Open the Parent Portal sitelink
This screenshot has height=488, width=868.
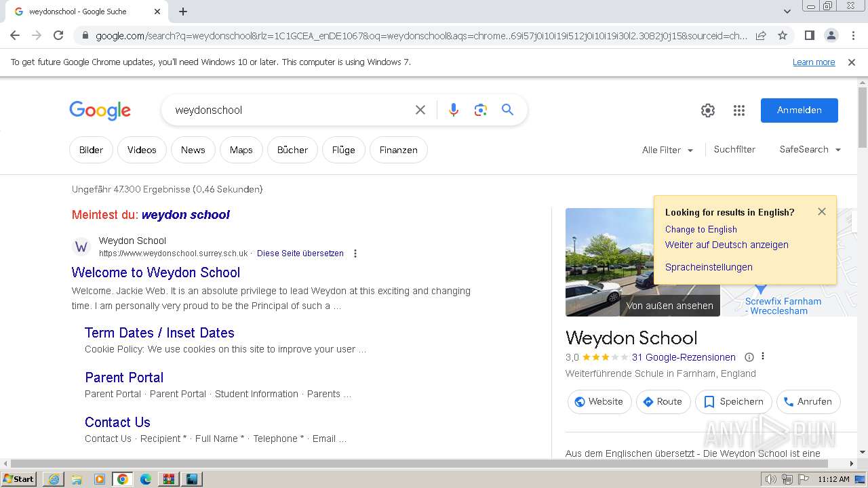[x=124, y=378]
